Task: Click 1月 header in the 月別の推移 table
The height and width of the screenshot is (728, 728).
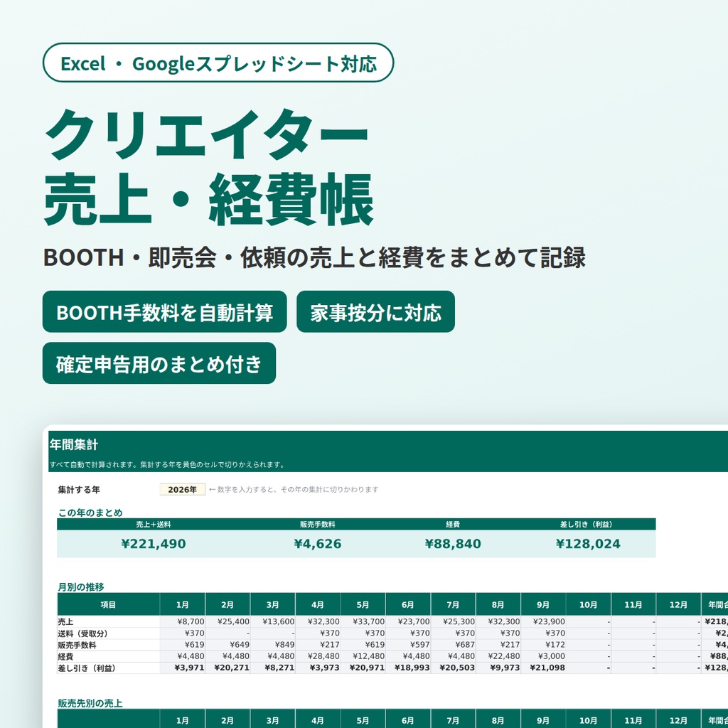Action: click(183, 604)
